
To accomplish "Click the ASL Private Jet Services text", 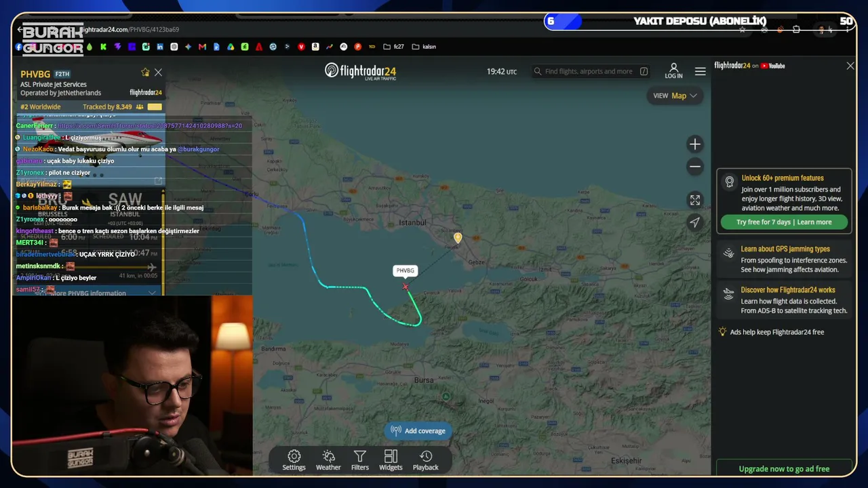I will pos(54,85).
